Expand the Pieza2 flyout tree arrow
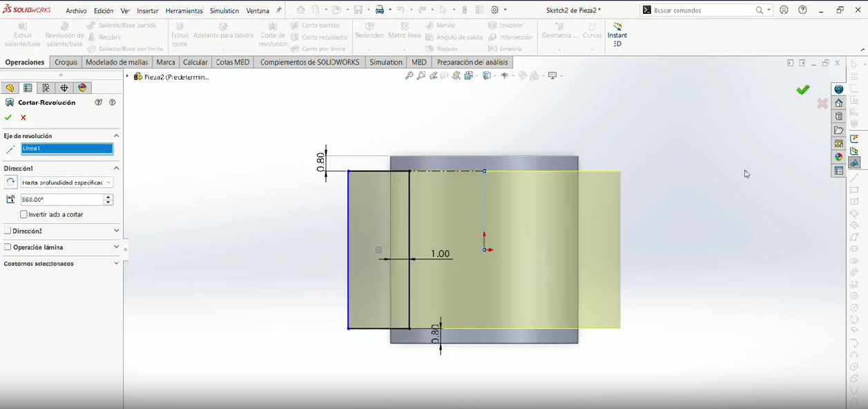868x409 pixels. click(x=128, y=77)
